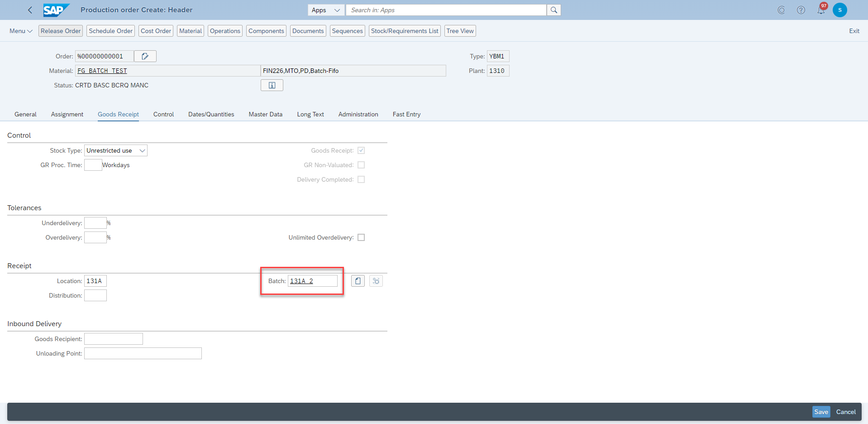Open Material toolbar button

pyautogui.click(x=191, y=31)
